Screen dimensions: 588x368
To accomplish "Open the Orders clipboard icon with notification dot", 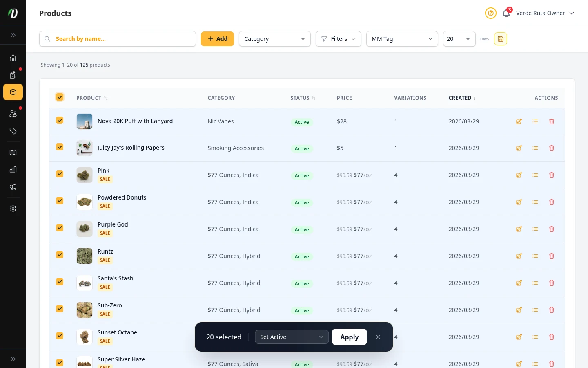I will coord(13,75).
